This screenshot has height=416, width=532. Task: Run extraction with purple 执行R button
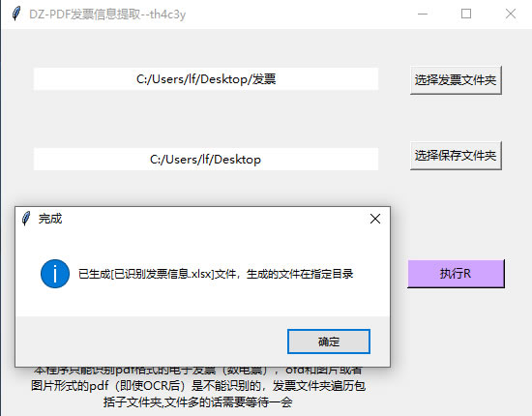456,274
